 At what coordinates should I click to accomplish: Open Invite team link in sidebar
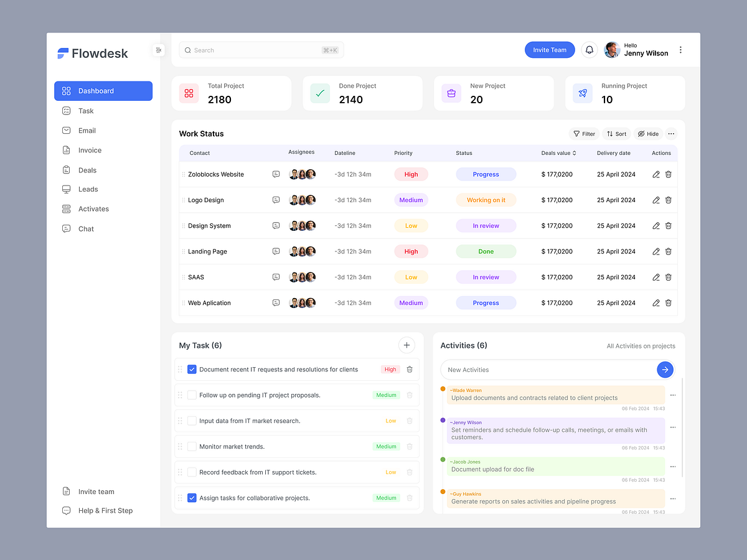pyautogui.click(x=88, y=492)
